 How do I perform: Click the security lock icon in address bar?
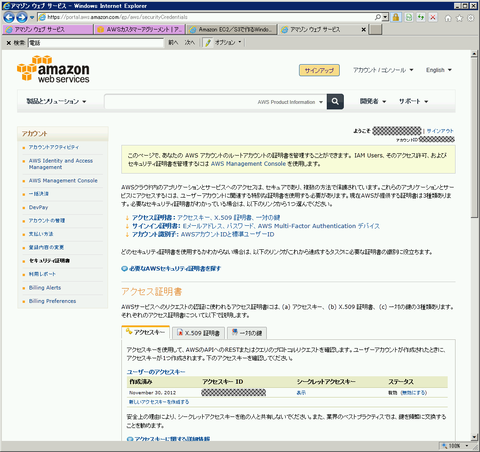click(396, 17)
